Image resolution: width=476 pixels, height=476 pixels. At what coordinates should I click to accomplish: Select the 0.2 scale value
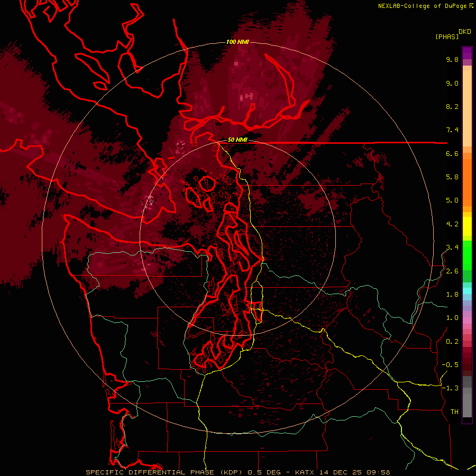pyautogui.click(x=452, y=342)
